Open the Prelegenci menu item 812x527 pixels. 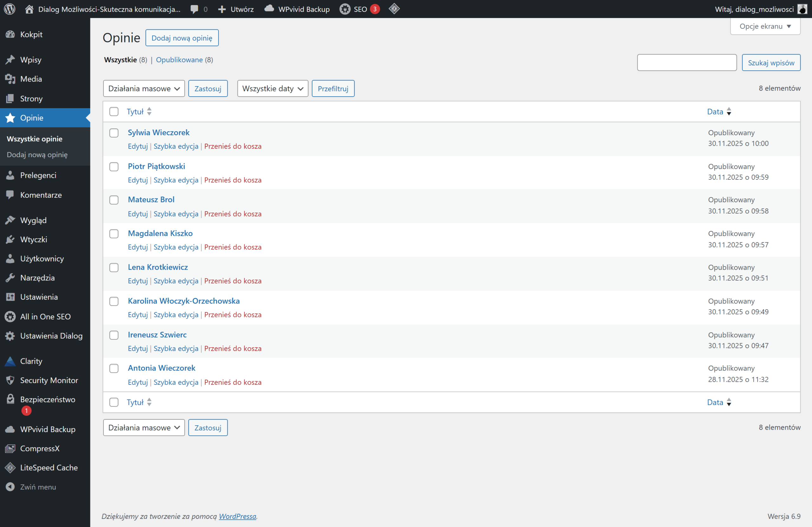(38, 175)
